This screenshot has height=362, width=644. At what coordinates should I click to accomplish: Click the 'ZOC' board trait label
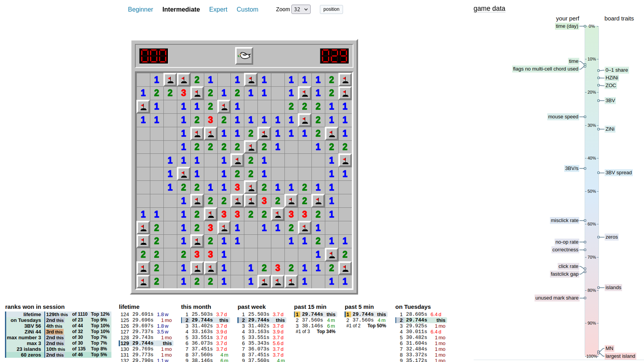[x=611, y=85]
